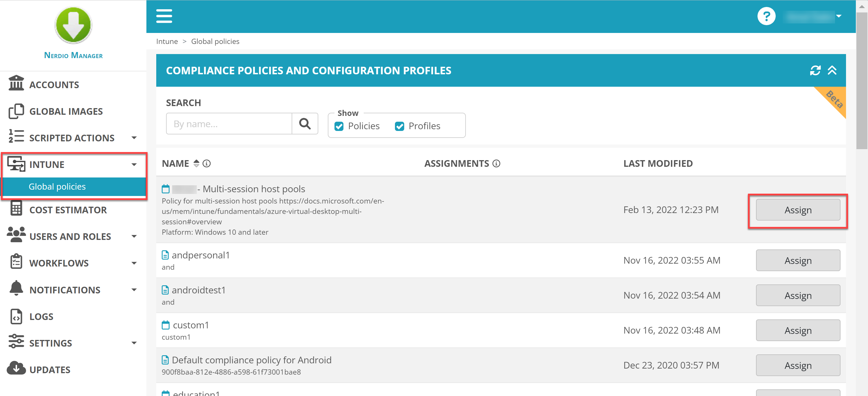Open the Cost Estimator menu item
The image size is (868, 396).
68,210
